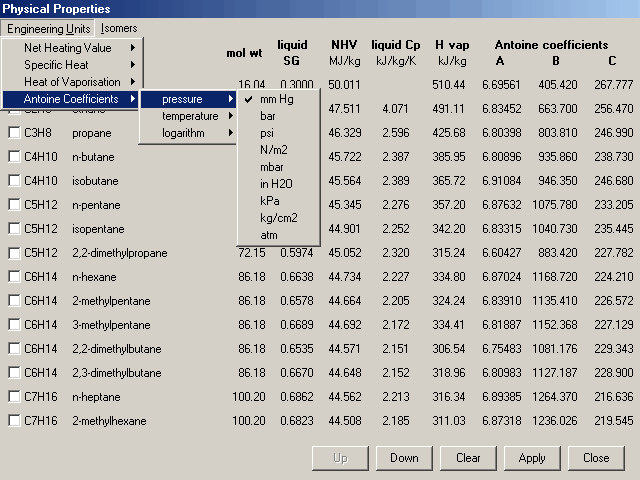640x480 pixels.
Task: Expand the Heat of Vaporisation submenu
Action: [x=74, y=82]
